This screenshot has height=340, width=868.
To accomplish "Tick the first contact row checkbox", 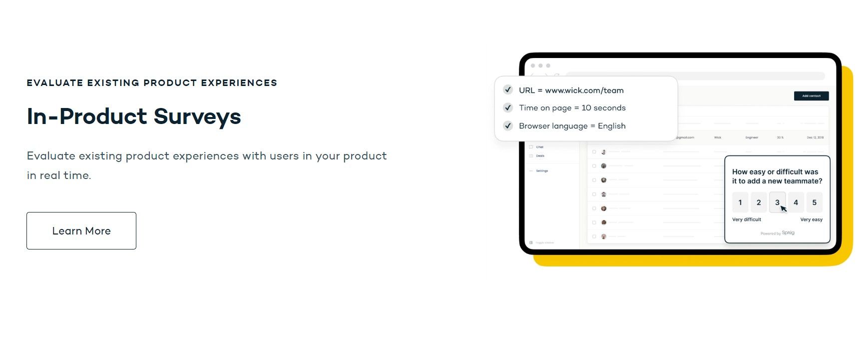I will (x=594, y=151).
